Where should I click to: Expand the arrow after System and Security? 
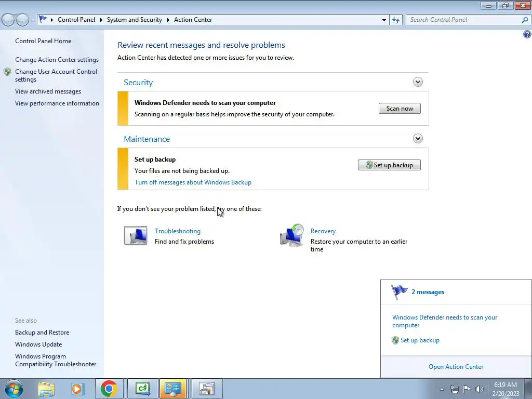pos(168,20)
